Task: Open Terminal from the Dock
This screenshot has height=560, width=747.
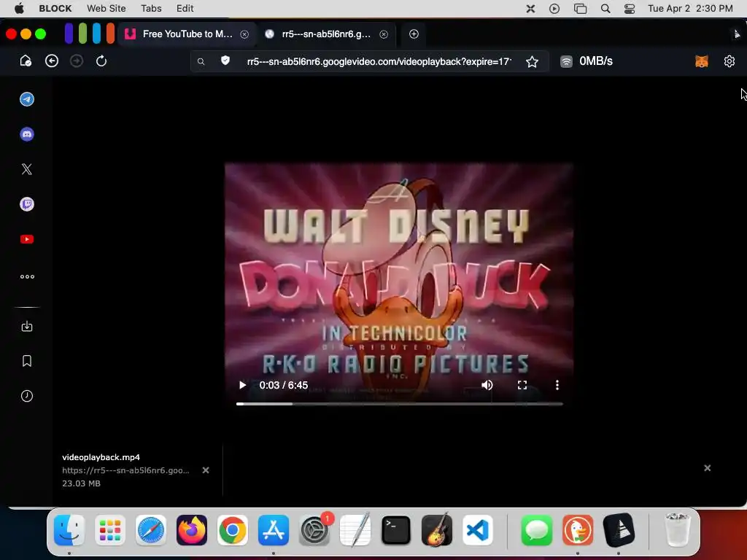Action: 396,530
